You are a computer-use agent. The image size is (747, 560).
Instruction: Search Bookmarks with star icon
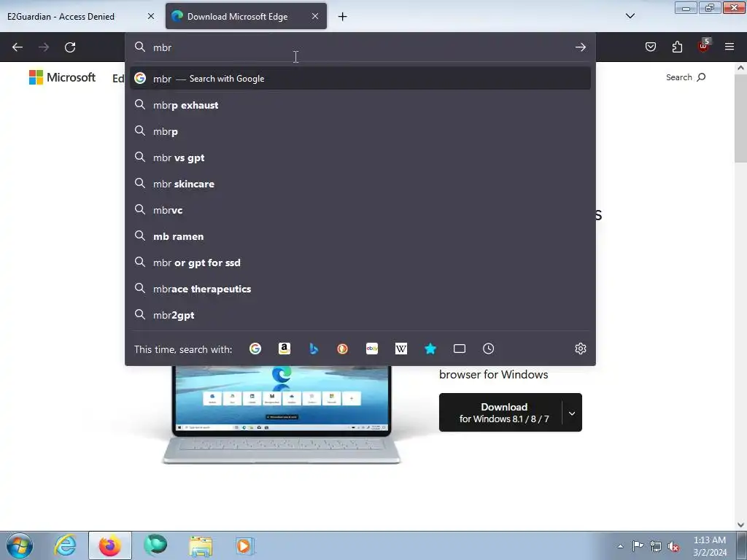[x=430, y=349]
